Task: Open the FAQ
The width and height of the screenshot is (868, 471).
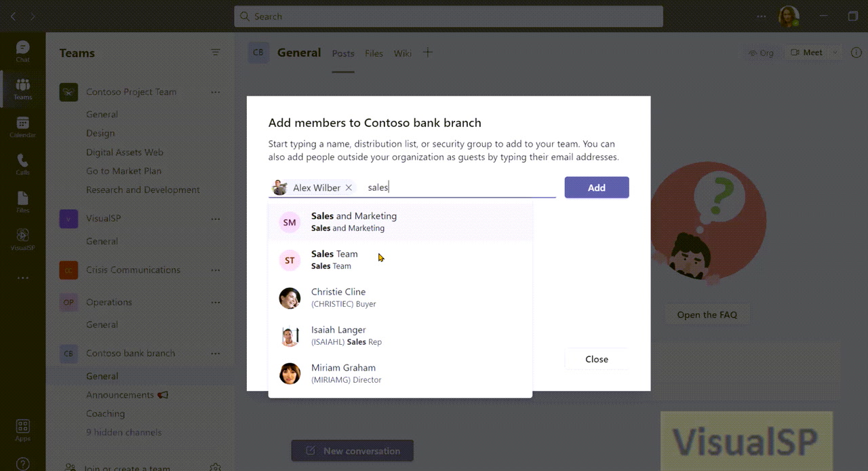Action: click(x=707, y=314)
